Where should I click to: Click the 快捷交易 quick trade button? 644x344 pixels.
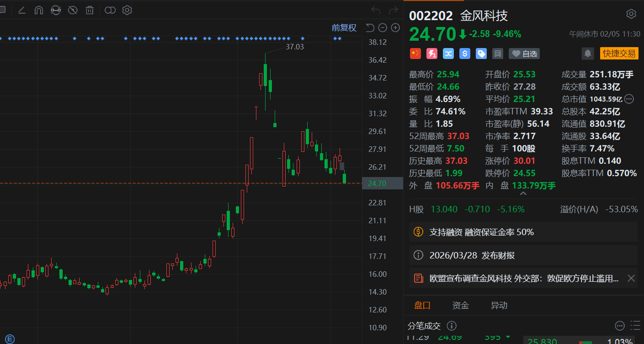(619, 54)
